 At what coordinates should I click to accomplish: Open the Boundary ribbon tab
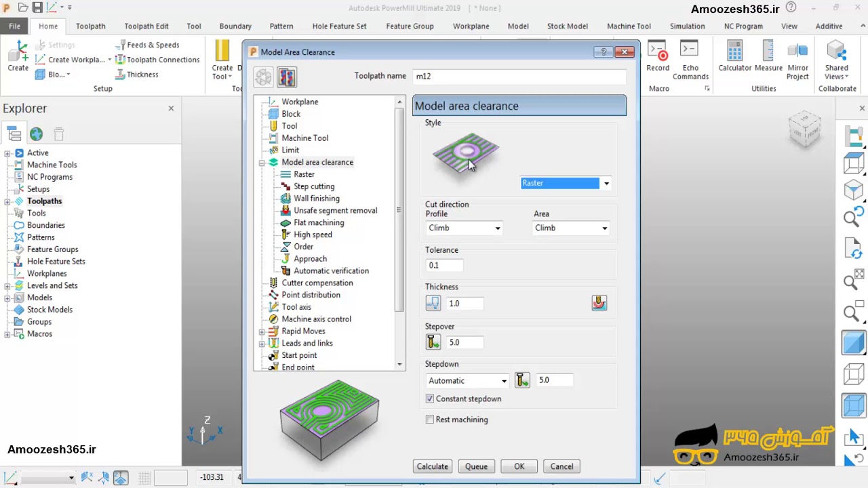coord(235,26)
